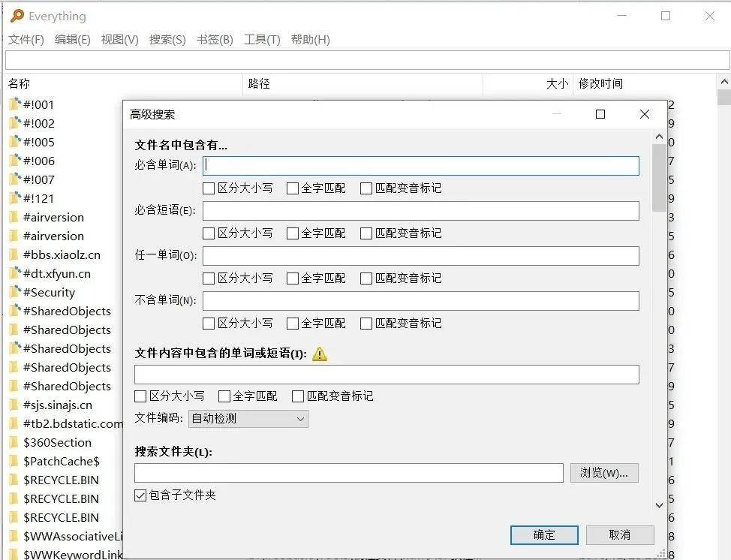This screenshot has height=560, width=731.
Task: Click the 确定 button
Action: click(x=544, y=534)
